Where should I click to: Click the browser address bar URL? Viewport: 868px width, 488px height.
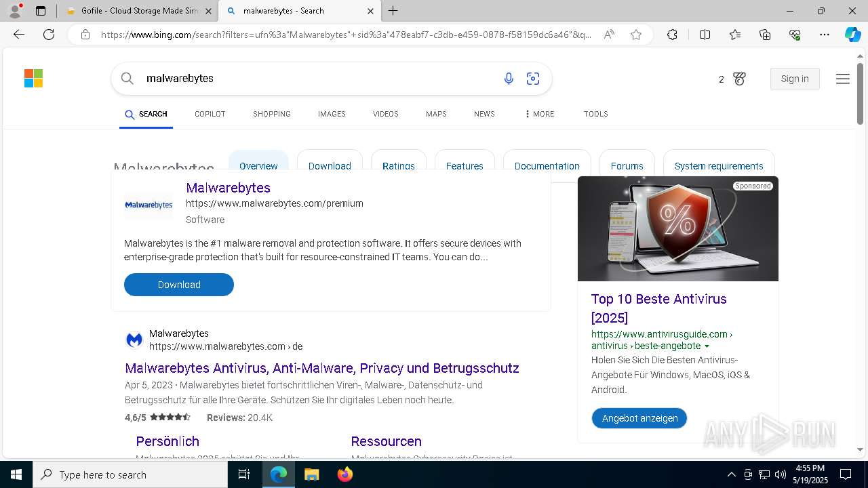[346, 35]
